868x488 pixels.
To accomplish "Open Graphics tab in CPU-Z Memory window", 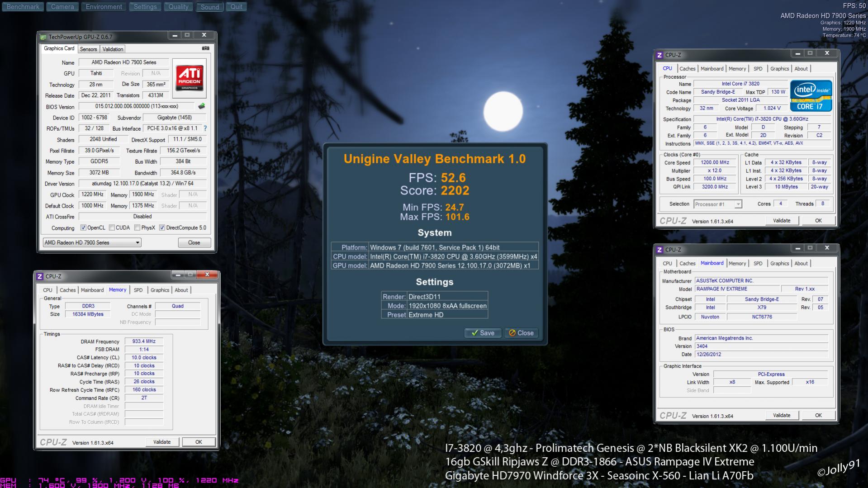I will click(x=160, y=290).
